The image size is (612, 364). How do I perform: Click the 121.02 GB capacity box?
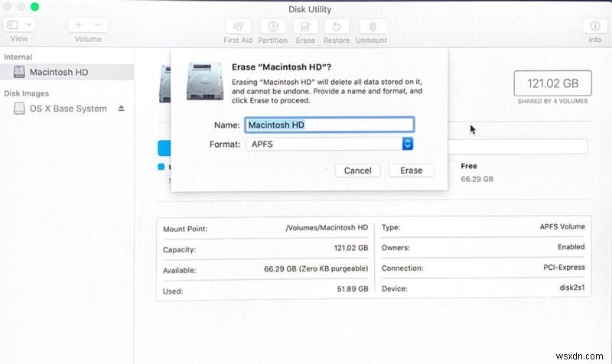(552, 83)
